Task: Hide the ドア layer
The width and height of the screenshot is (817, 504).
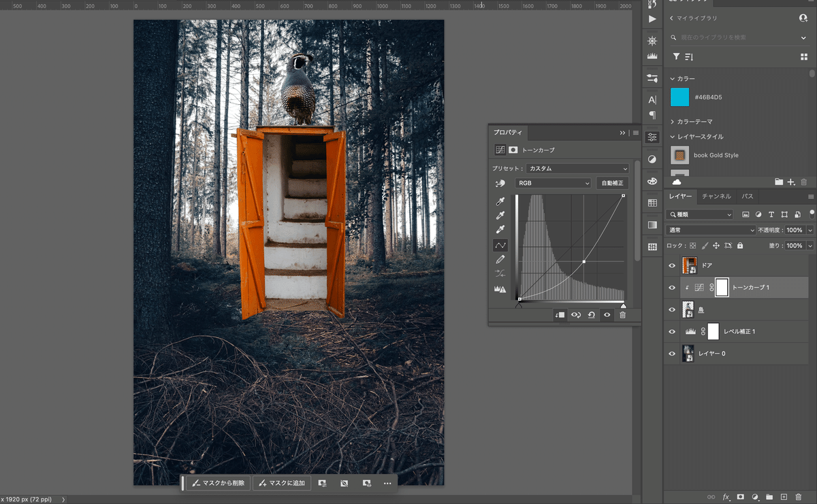Action: click(x=672, y=265)
